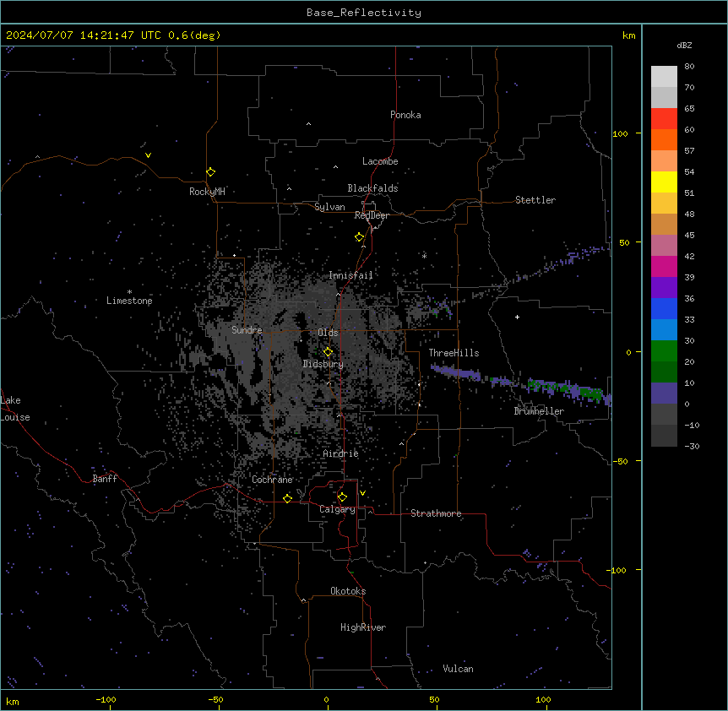Click the Stettler label
The height and width of the screenshot is (711, 728).
(x=535, y=200)
